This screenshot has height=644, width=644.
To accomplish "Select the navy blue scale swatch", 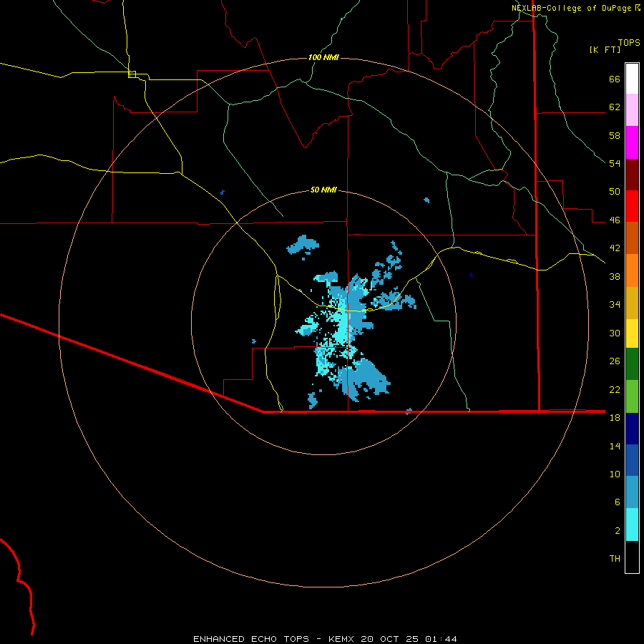I will tap(632, 429).
